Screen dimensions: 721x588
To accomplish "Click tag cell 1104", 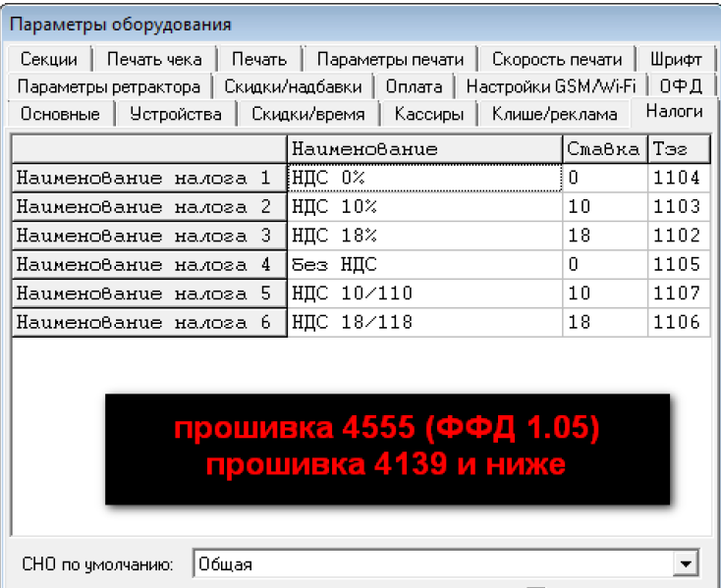I will (x=679, y=178).
